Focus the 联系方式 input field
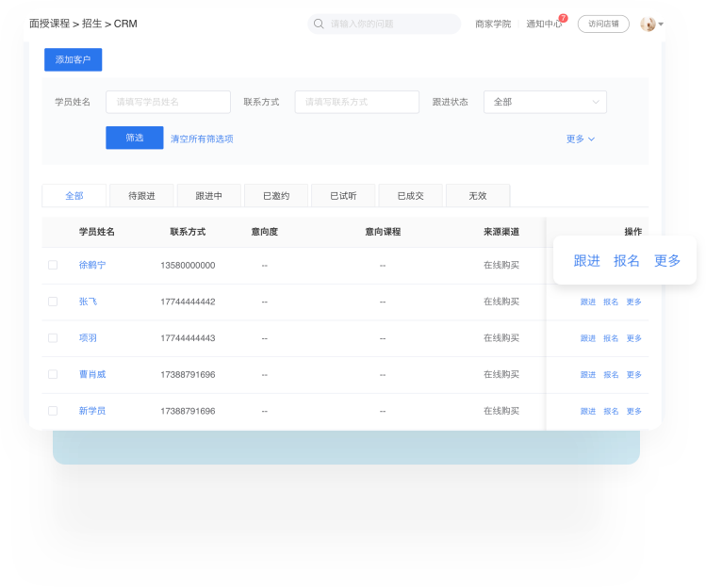706x588 pixels. click(x=356, y=102)
